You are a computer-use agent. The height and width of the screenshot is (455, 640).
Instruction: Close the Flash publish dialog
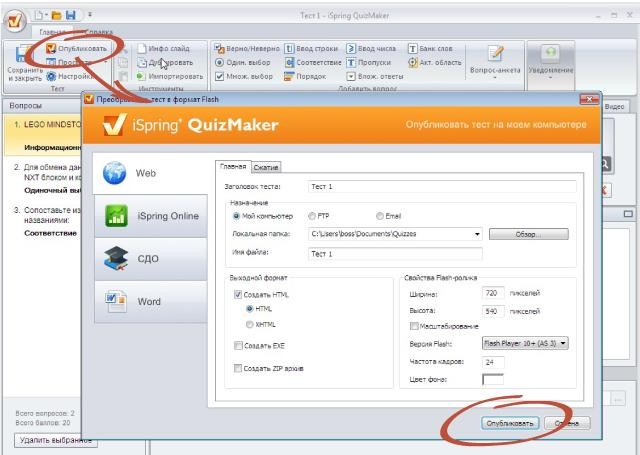point(589,99)
